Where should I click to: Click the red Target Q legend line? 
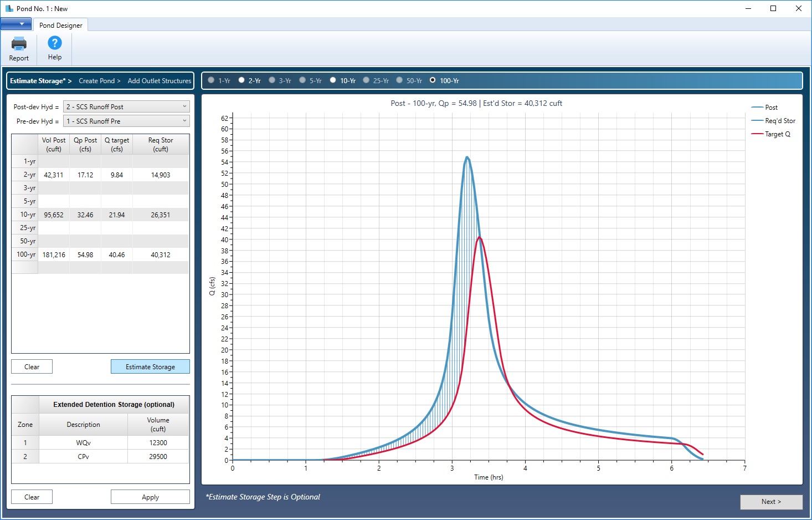[x=757, y=134]
